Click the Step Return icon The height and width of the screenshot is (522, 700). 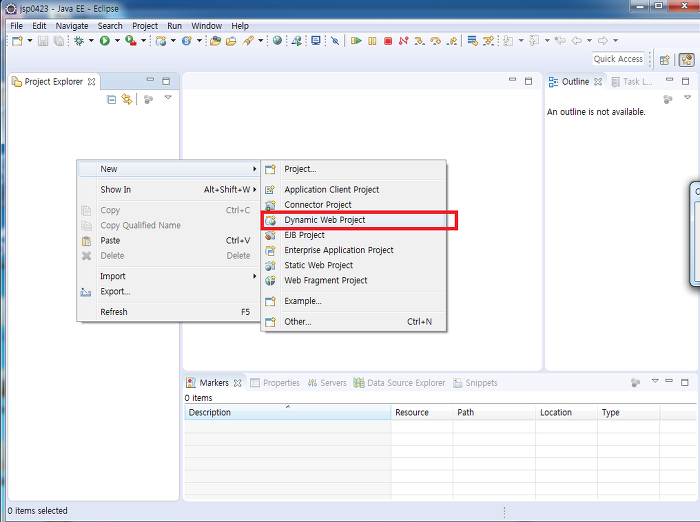pyautogui.click(x=452, y=41)
